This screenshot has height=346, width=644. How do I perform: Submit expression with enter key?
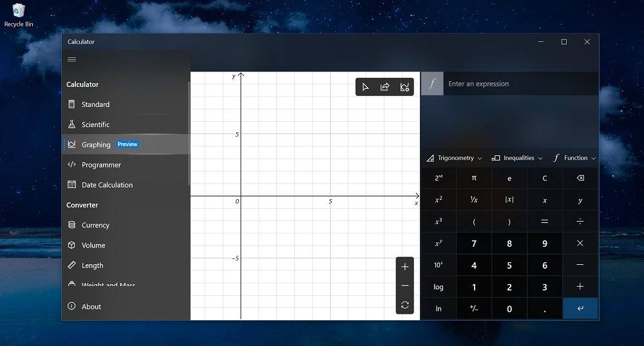(x=580, y=309)
